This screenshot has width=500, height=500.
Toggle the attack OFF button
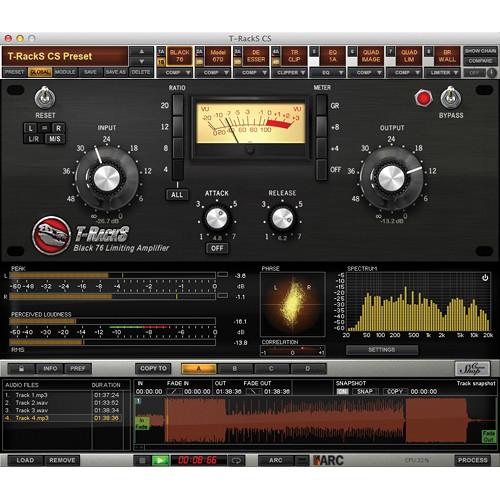click(217, 248)
